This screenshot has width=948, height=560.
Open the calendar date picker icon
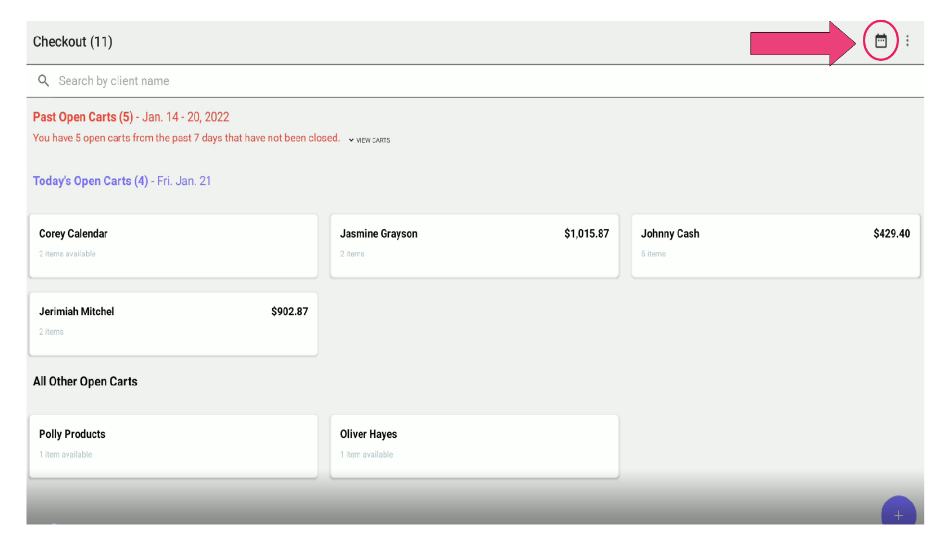tap(880, 41)
